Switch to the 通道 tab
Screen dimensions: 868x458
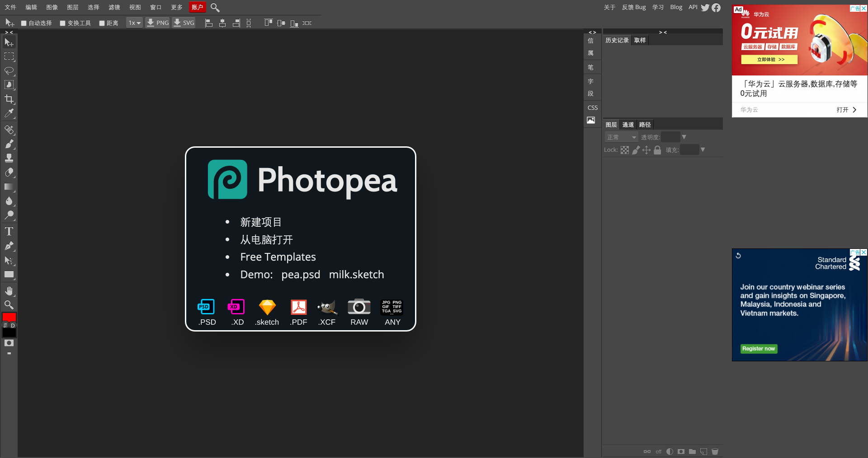628,125
